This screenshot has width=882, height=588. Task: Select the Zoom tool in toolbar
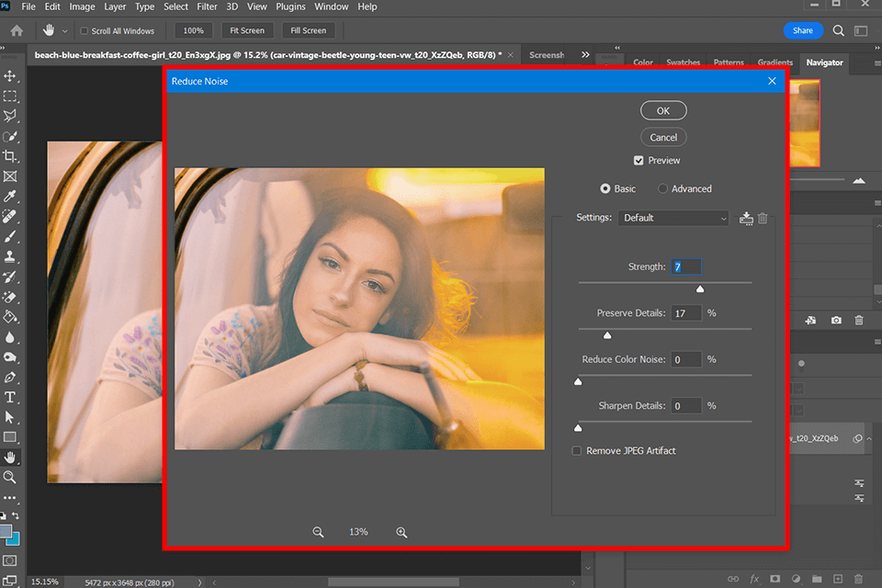pyautogui.click(x=9, y=477)
